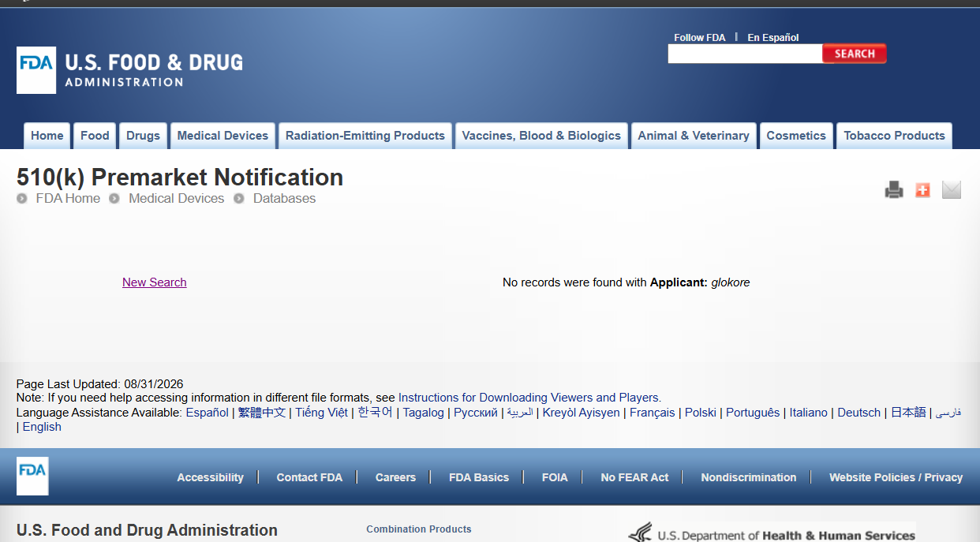Select Polski language assistance

pos(701,413)
